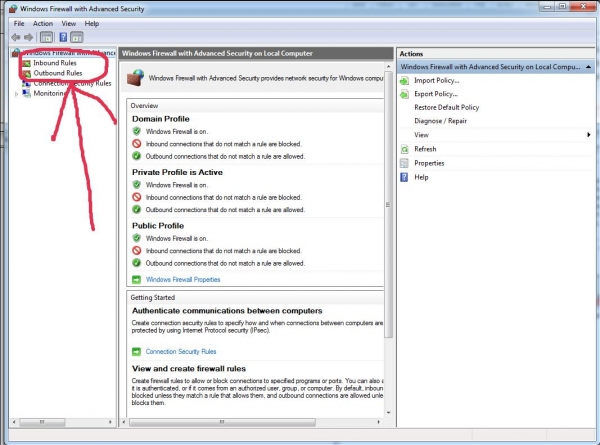Click Properties in the Actions pane
The height and width of the screenshot is (445, 600).
click(429, 163)
